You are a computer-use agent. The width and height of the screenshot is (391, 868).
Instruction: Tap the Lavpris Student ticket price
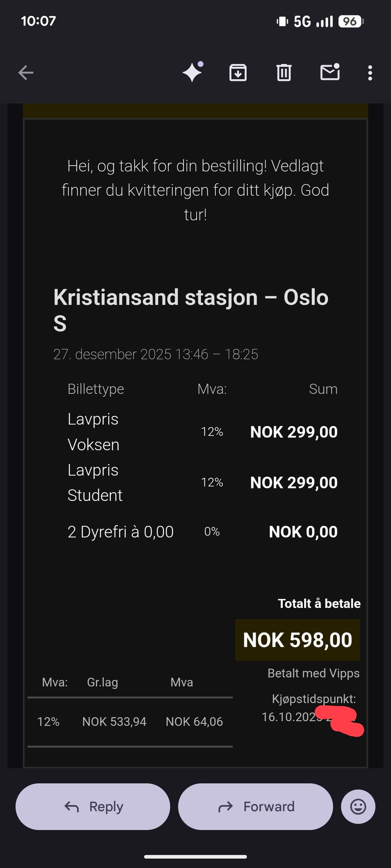coord(294,483)
